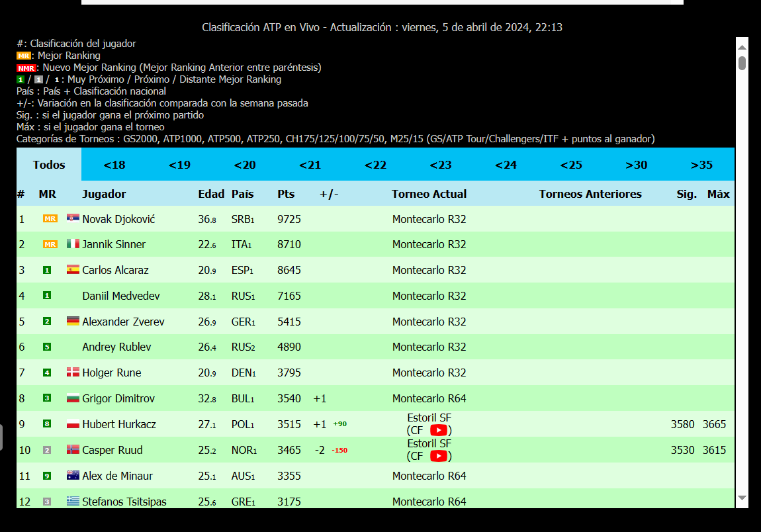761x532 pixels.
Task: Click the green best-ranking badge for Rublev
Action: pyautogui.click(x=47, y=347)
